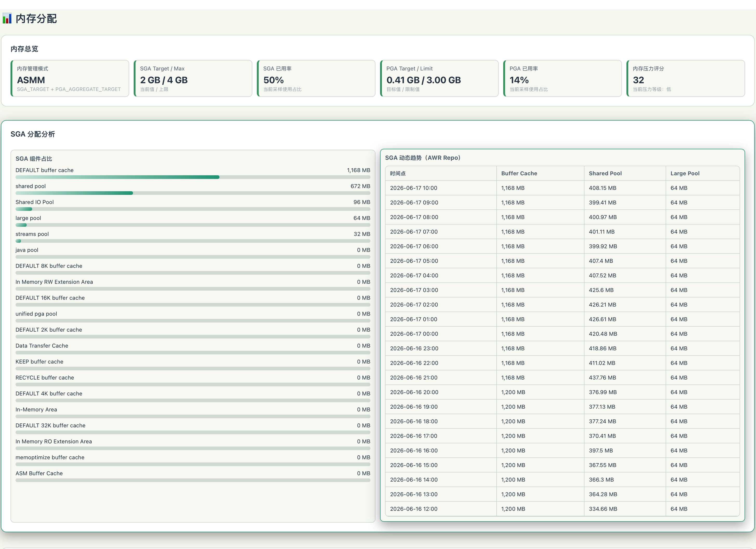
Task: Click the 1,168 MB value beside DEFAULT buffer cache
Action: click(359, 170)
